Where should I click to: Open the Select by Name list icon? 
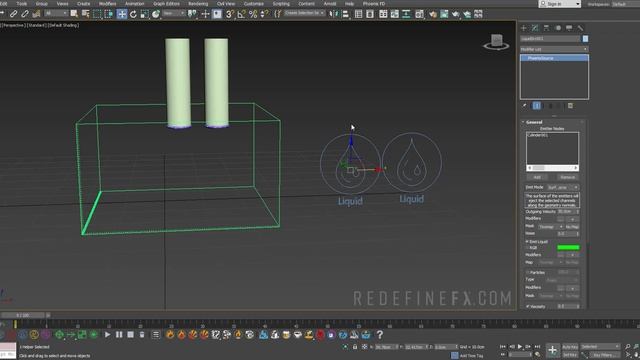click(x=86, y=14)
